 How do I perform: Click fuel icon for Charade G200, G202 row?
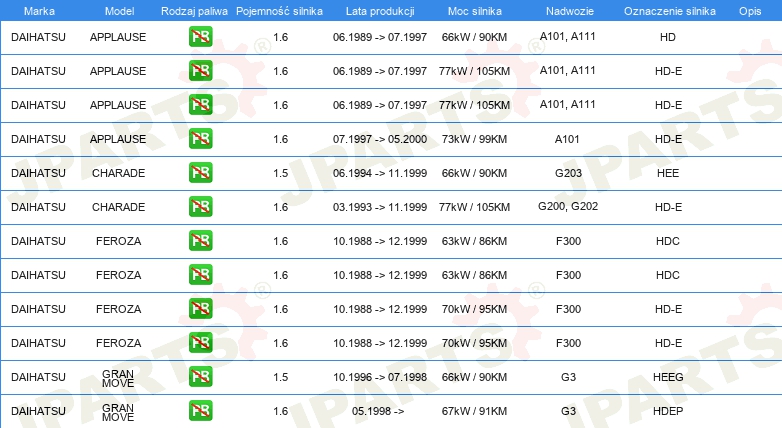coord(200,207)
